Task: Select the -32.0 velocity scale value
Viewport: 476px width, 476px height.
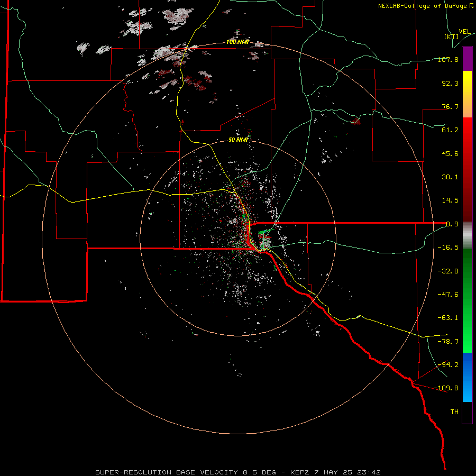Action: pos(448,271)
